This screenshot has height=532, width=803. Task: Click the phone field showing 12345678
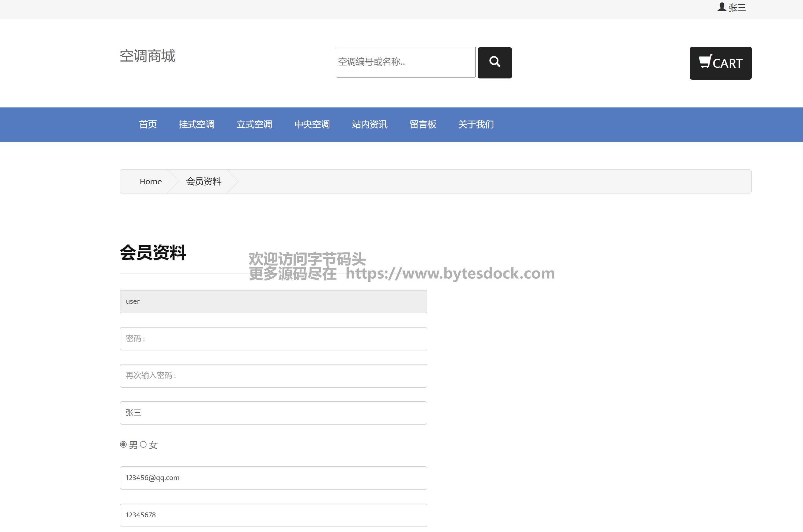pos(273,515)
